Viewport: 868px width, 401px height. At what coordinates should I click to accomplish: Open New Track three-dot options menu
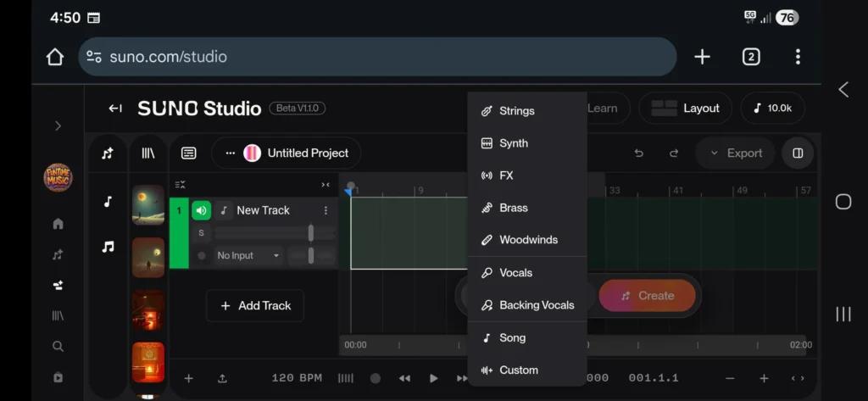pos(325,210)
